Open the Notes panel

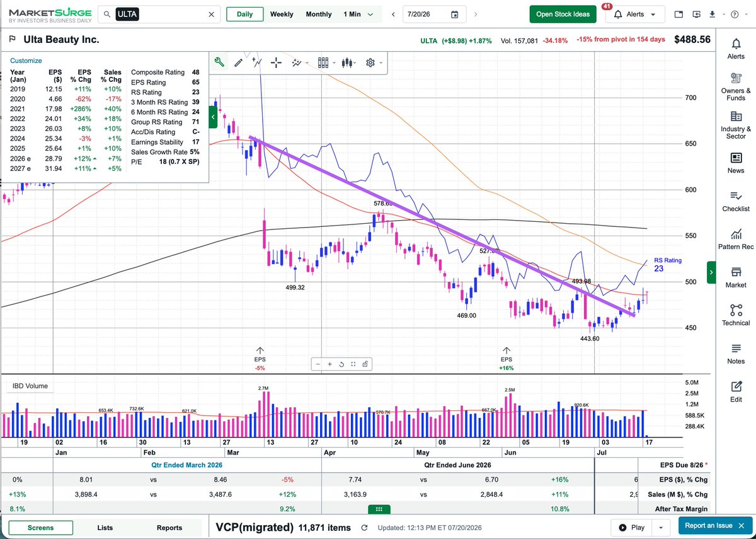pos(736,354)
